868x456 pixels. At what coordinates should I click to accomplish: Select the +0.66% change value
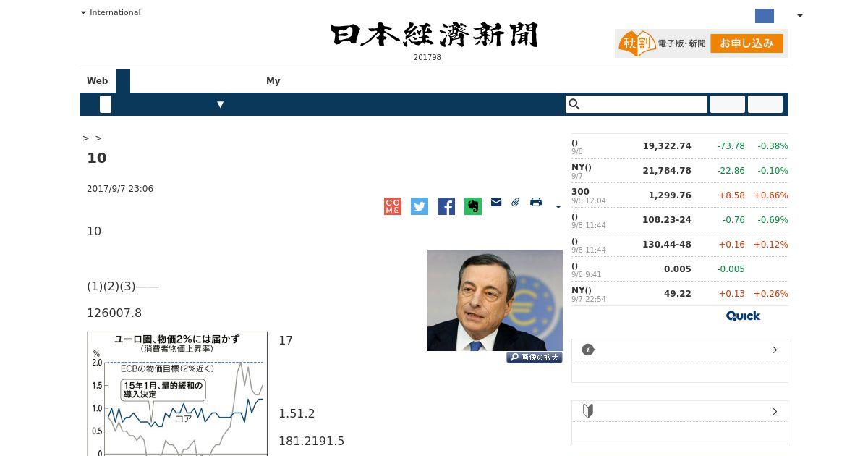pyautogui.click(x=771, y=195)
